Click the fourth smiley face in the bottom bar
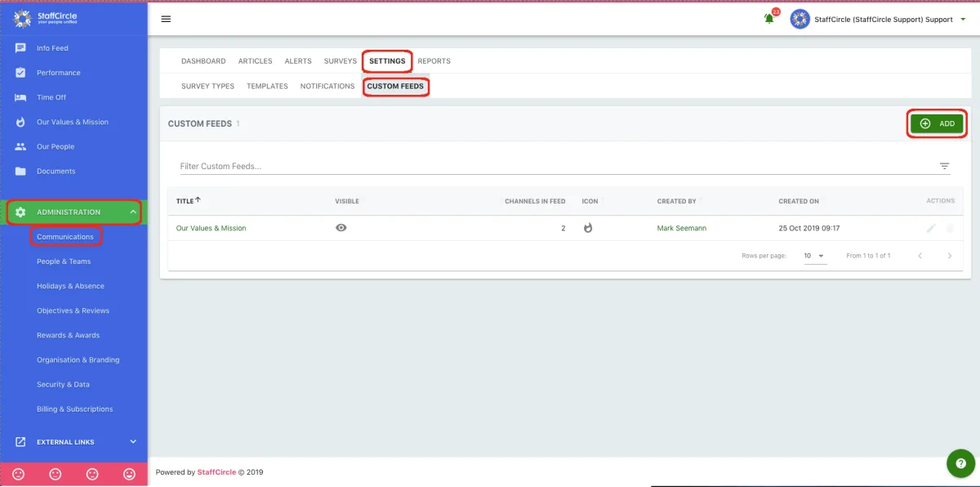The image size is (980, 487). (x=129, y=474)
